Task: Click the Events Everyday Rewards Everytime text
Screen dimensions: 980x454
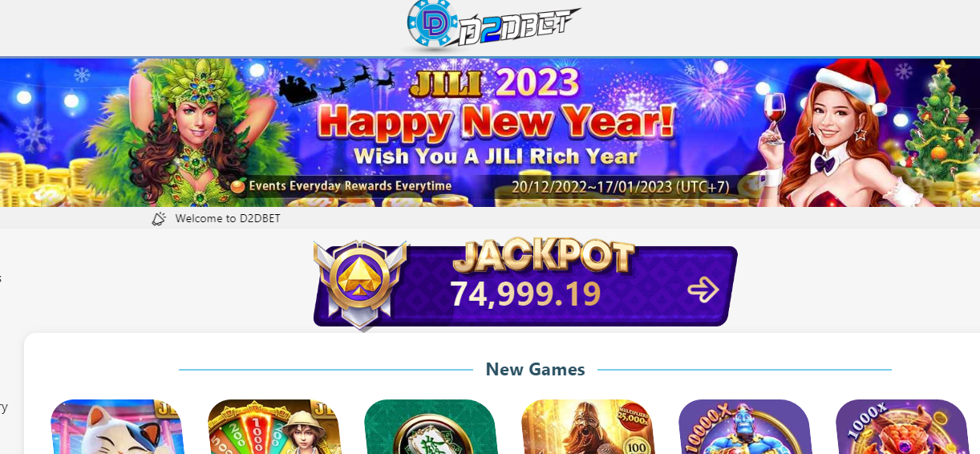Action: [x=350, y=186]
